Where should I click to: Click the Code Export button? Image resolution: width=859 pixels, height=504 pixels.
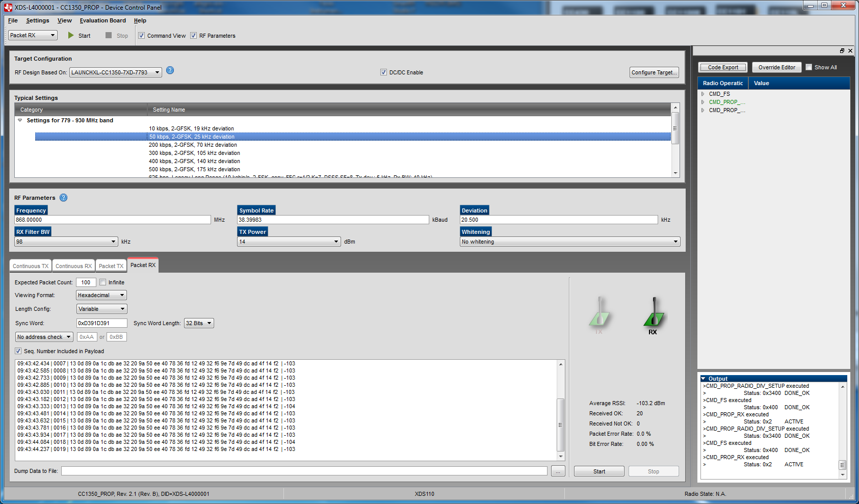[x=723, y=67]
